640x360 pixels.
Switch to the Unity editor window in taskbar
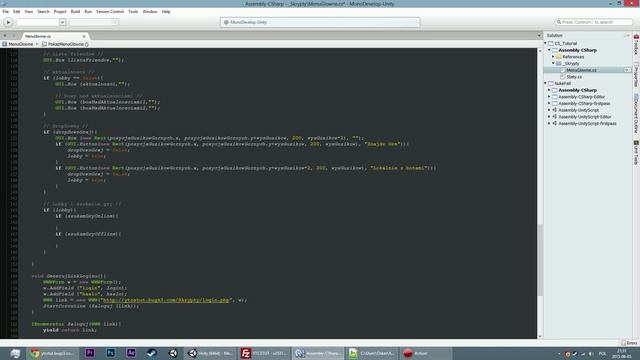210,353
